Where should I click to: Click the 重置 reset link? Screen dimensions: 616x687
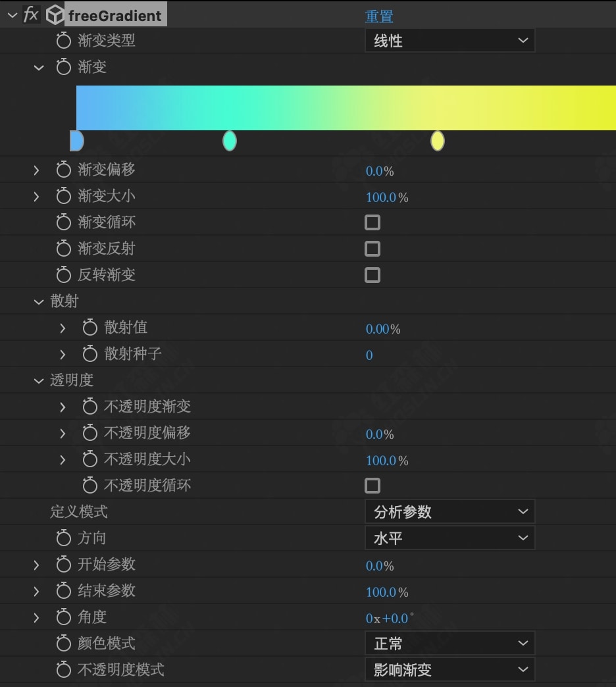pos(379,16)
